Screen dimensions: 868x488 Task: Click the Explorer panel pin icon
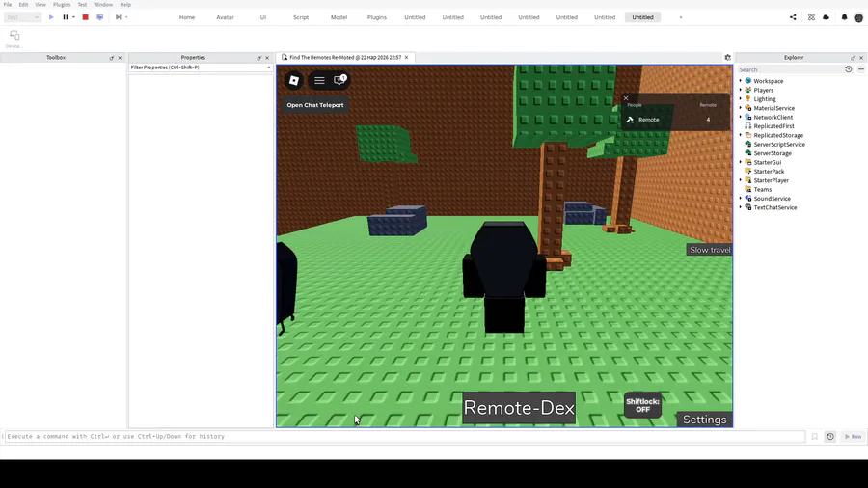point(854,58)
